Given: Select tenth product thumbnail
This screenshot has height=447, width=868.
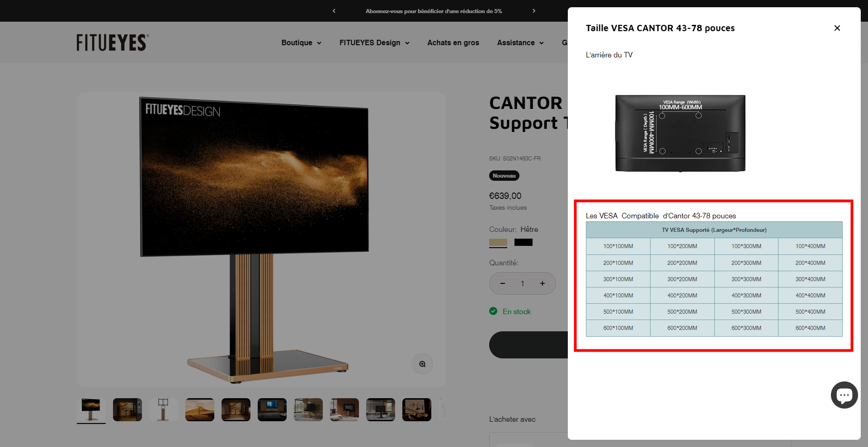Looking at the screenshot, I should click(x=417, y=409).
